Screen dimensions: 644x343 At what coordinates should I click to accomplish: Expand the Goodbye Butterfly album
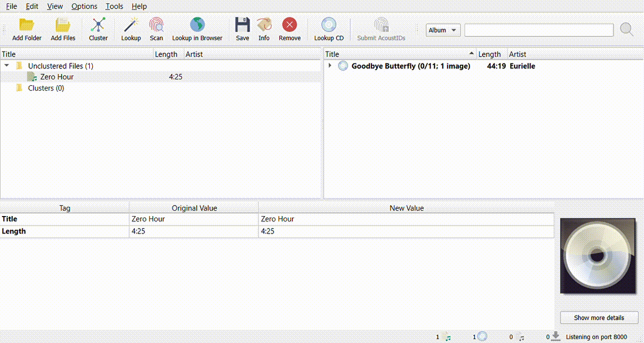pyautogui.click(x=330, y=65)
